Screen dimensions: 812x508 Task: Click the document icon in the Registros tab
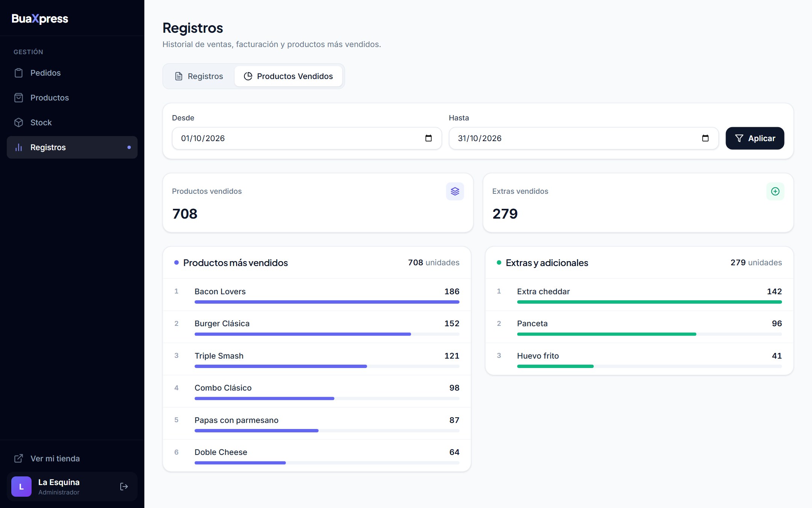pos(179,76)
